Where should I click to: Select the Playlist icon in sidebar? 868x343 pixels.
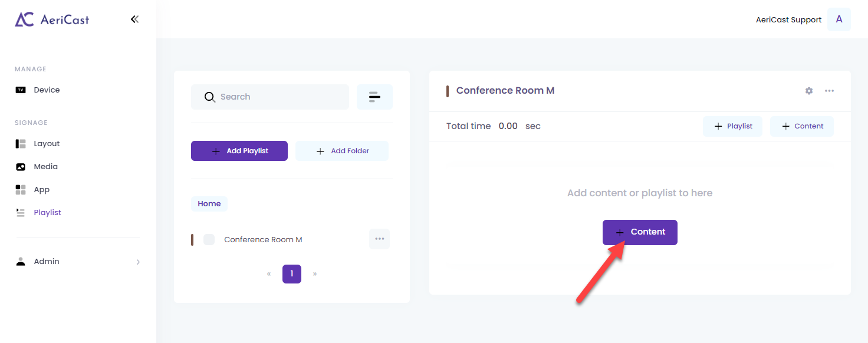[21, 213]
